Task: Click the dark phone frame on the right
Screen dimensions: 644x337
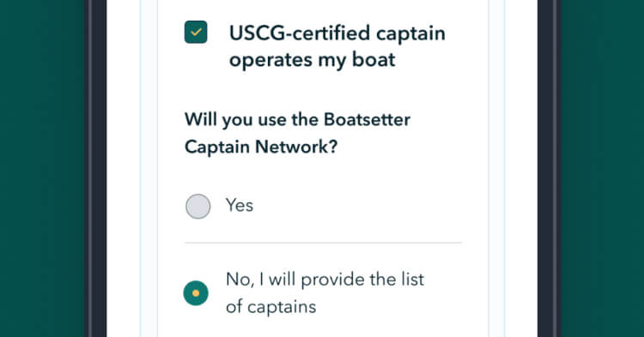Action: pyautogui.click(x=548, y=168)
